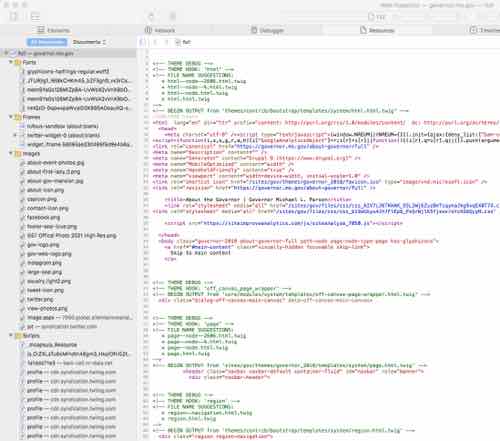Select the widget_iframe frame entry
This screenshot has height=441, width=500.
tap(80, 144)
